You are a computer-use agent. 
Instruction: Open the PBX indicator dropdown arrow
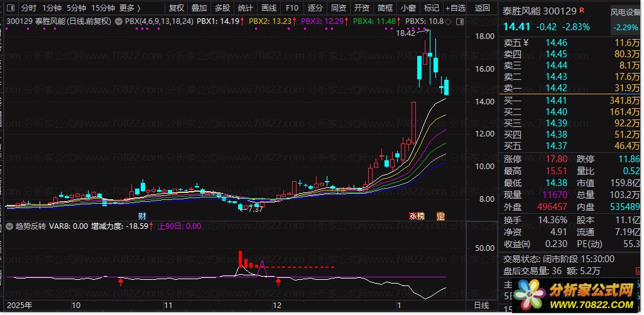pyautogui.click(x=119, y=21)
